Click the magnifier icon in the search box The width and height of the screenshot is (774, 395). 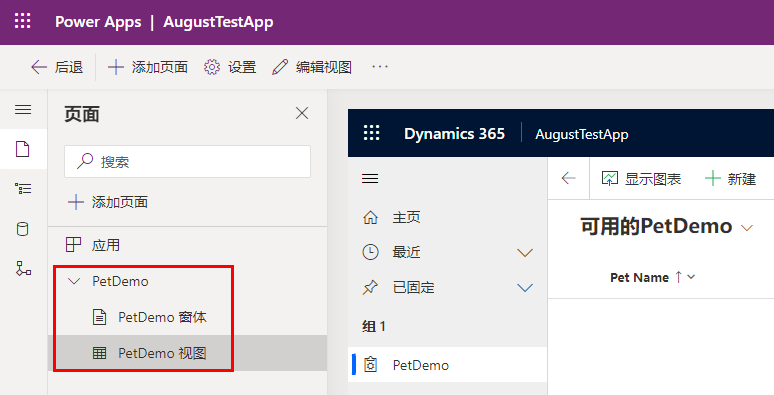(x=85, y=161)
